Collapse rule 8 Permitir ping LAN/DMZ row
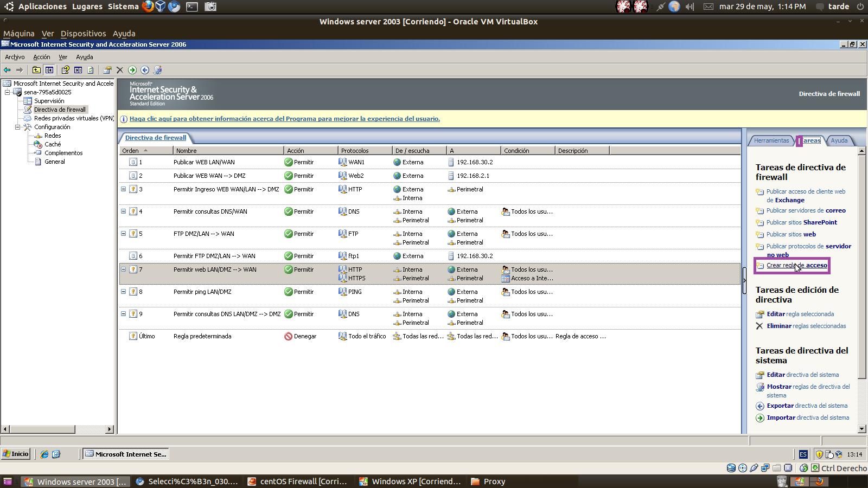The height and width of the screenshot is (488, 868). tap(123, 292)
